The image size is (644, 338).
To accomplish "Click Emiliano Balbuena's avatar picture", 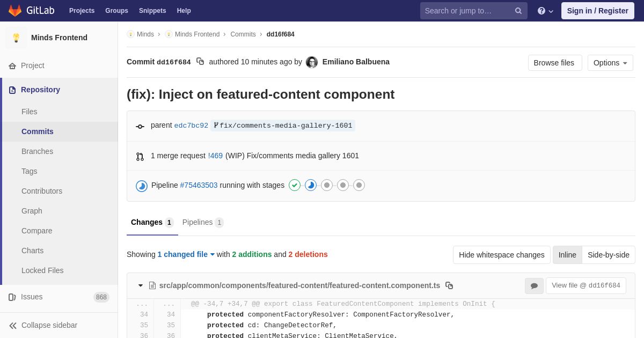I will (x=312, y=62).
